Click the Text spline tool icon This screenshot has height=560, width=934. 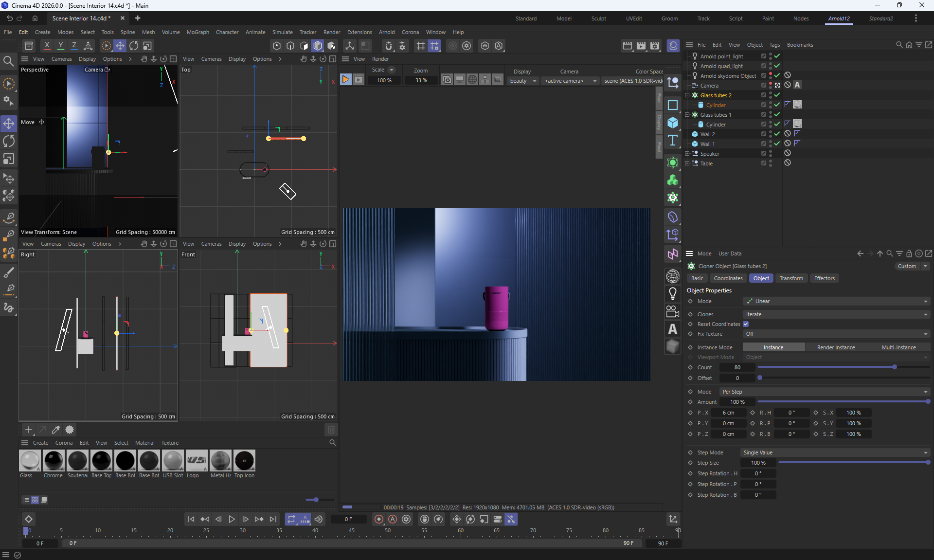673,141
